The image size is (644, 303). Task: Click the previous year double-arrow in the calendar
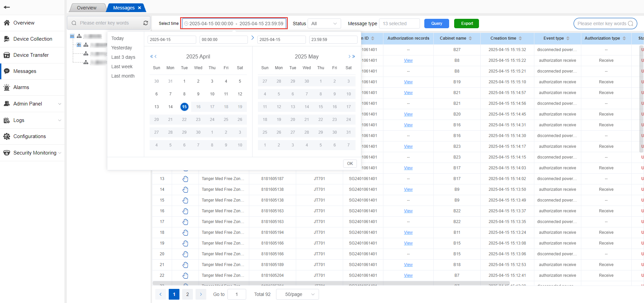tap(152, 56)
